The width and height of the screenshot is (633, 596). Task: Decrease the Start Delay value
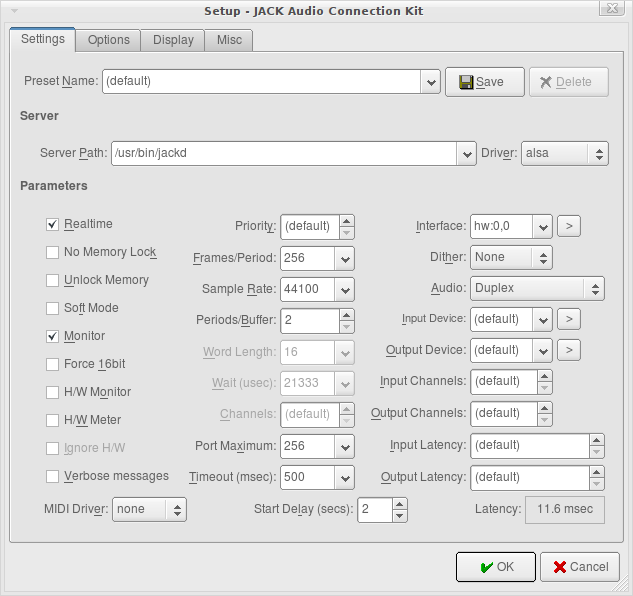[400, 516]
